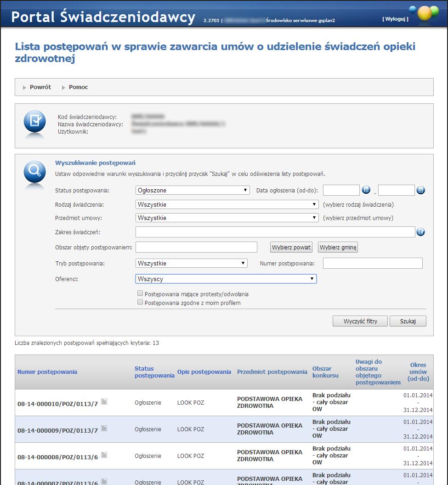Image resolution: width=448 pixels, height=485 pixels.
Task: Click the magnifier search section icon
Action: coord(34,172)
